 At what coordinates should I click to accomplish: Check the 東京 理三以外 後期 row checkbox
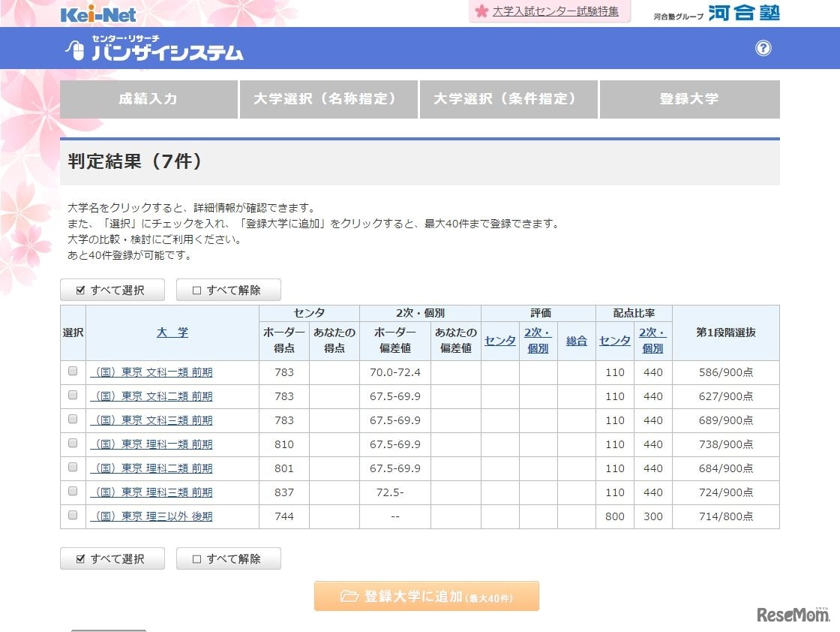click(x=72, y=516)
